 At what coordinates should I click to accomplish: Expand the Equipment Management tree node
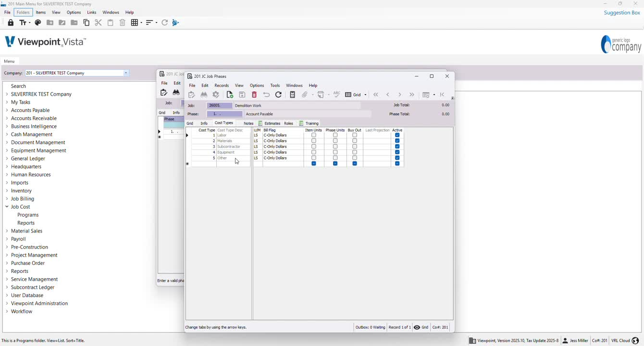(x=7, y=150)
